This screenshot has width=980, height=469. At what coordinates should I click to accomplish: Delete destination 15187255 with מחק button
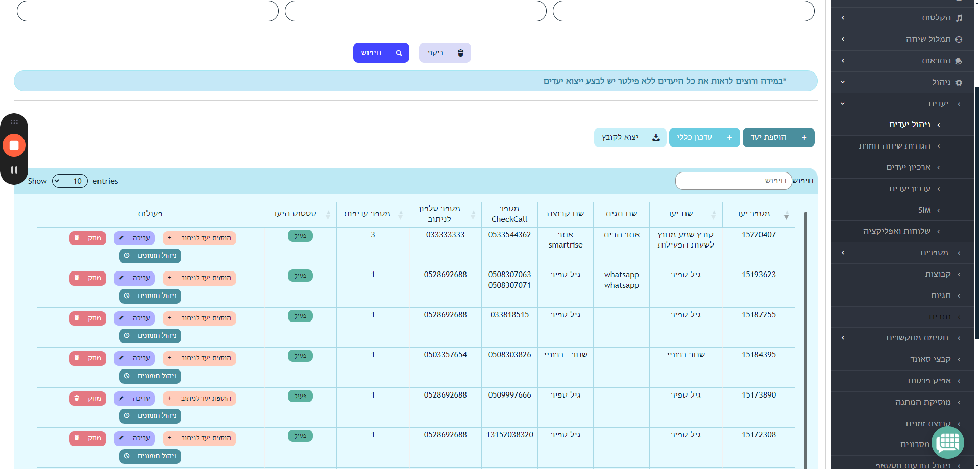[x=88, y=318]
